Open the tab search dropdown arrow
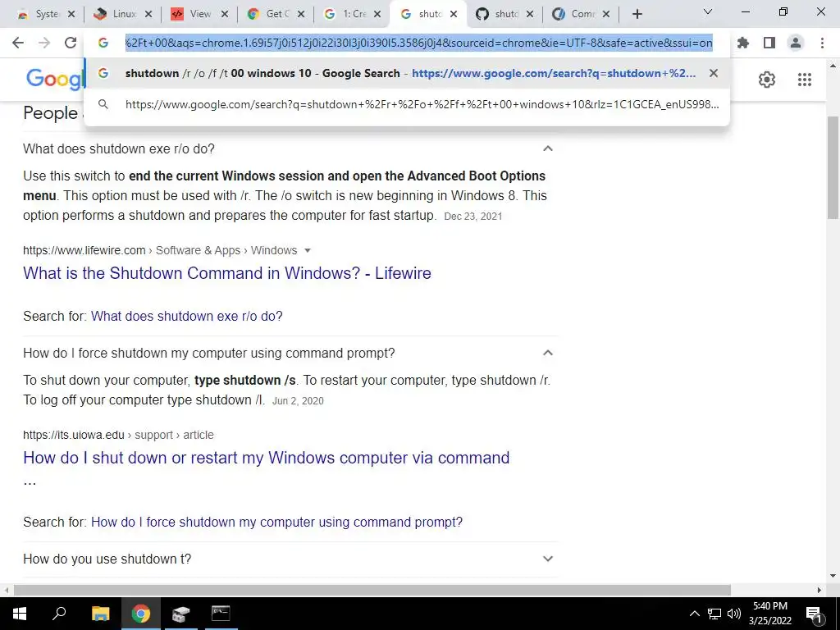Image resolution: width=840 pixels, height=630 pixels. point(708,11)
